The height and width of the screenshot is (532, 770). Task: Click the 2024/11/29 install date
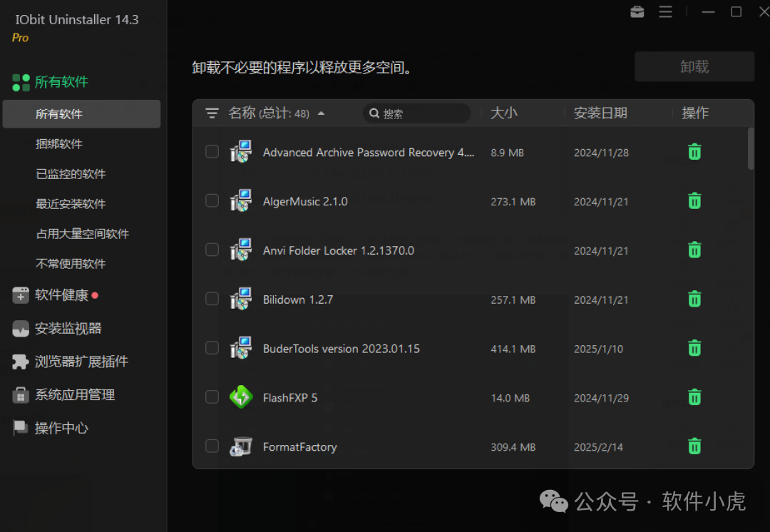[x=601, y=399]
